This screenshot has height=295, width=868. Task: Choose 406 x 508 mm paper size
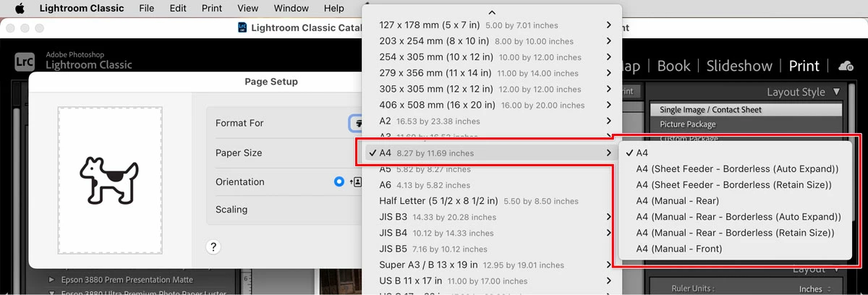coord(493,105)
